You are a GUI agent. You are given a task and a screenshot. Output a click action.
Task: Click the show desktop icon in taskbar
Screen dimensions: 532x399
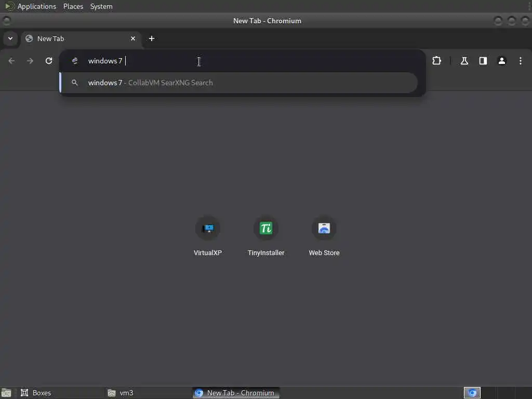[6, 393]
